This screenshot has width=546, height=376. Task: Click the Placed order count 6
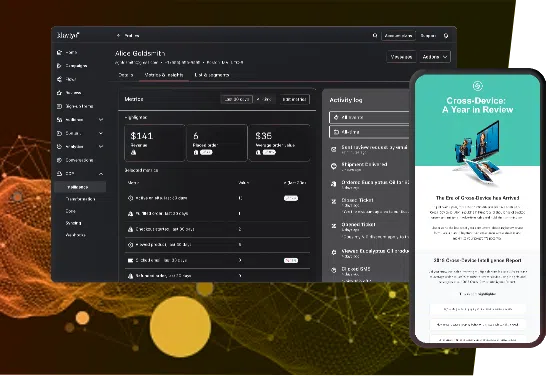click(196, 135)
